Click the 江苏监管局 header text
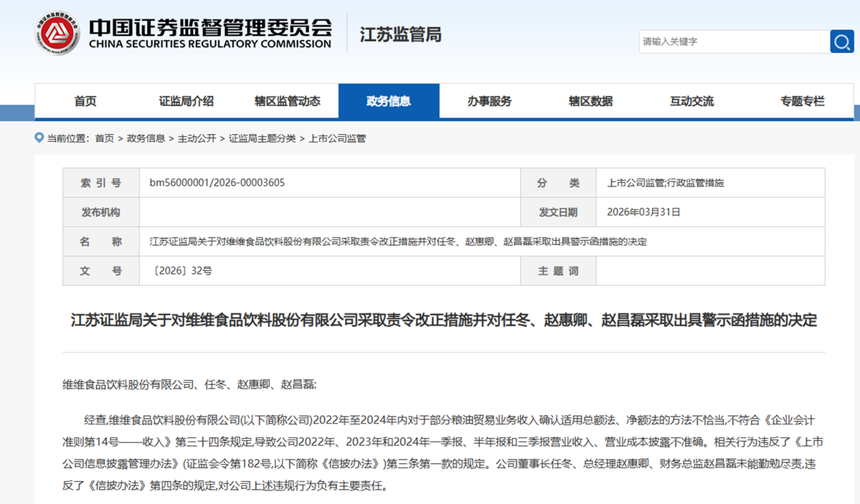The height and width of the screenshot is (504, 860). pos(400,34)
